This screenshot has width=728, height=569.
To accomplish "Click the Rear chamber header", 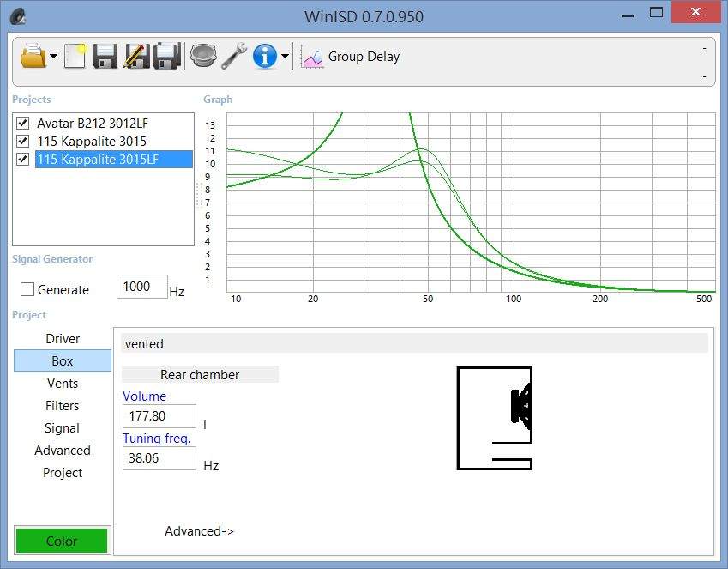I will coord(200,374).
